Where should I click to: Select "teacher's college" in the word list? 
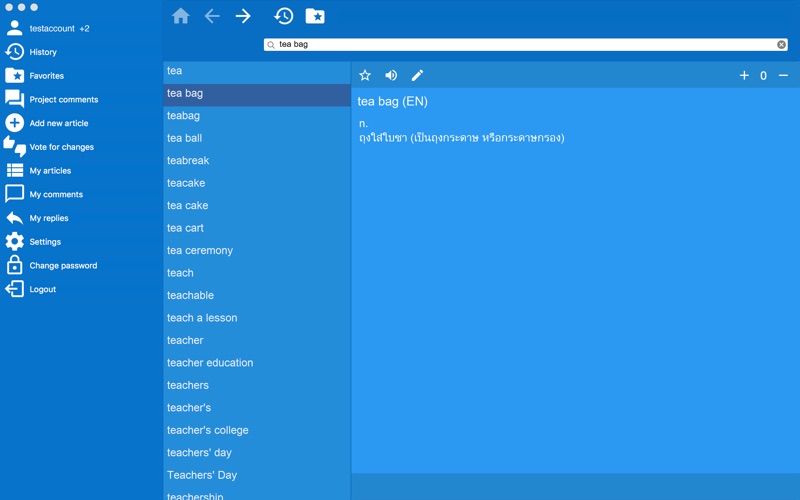257,430
